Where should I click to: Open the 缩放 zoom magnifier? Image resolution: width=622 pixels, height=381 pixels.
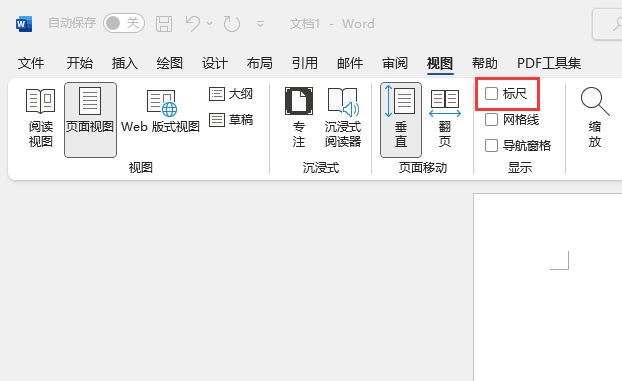[x=594, y=118]
